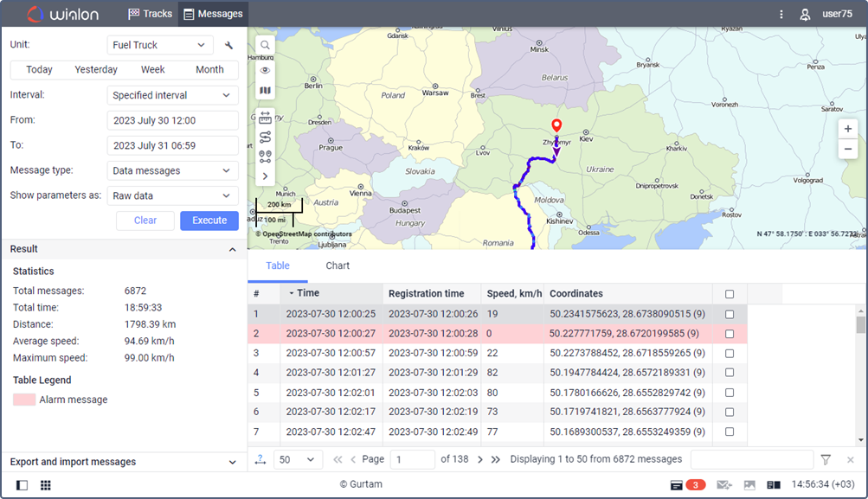
Task: Open the apps grid menu
Action: coord(46,485)
